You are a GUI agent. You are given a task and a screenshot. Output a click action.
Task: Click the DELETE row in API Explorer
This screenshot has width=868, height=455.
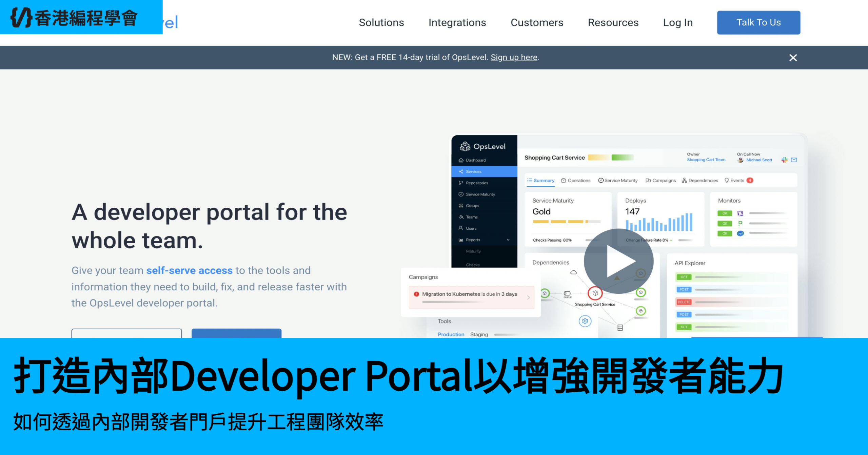tap(732, 302)
